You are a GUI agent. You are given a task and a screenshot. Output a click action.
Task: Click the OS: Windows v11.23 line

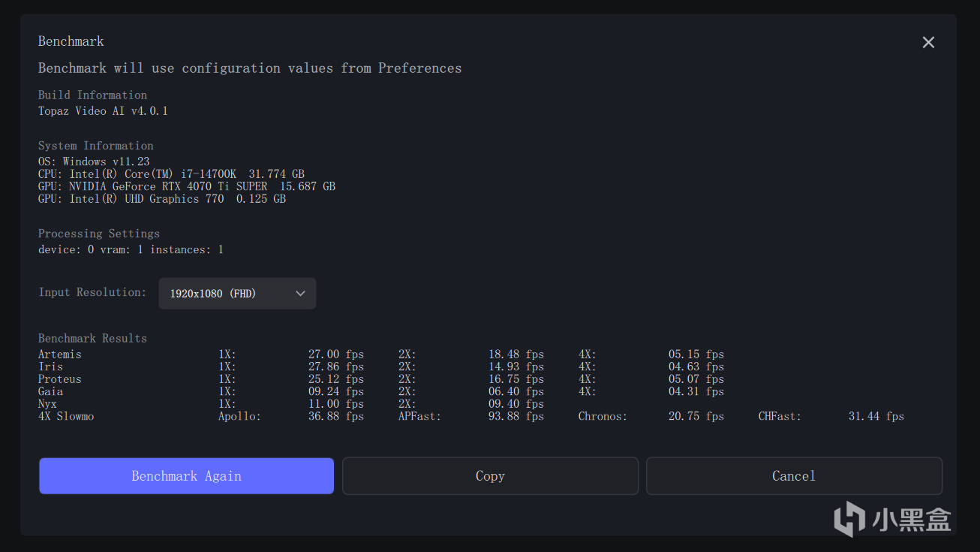[94, 161]
